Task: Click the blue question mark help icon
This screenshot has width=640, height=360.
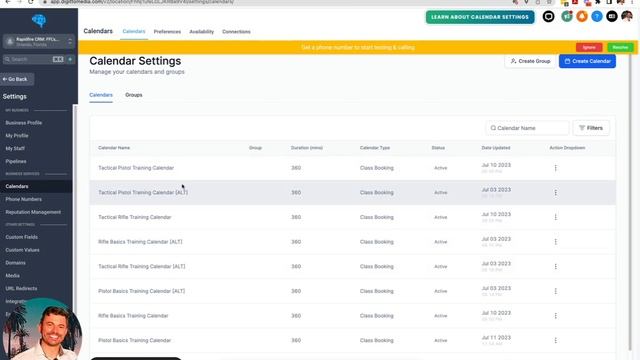Action: pyautogui.click(x=596, y=16)
